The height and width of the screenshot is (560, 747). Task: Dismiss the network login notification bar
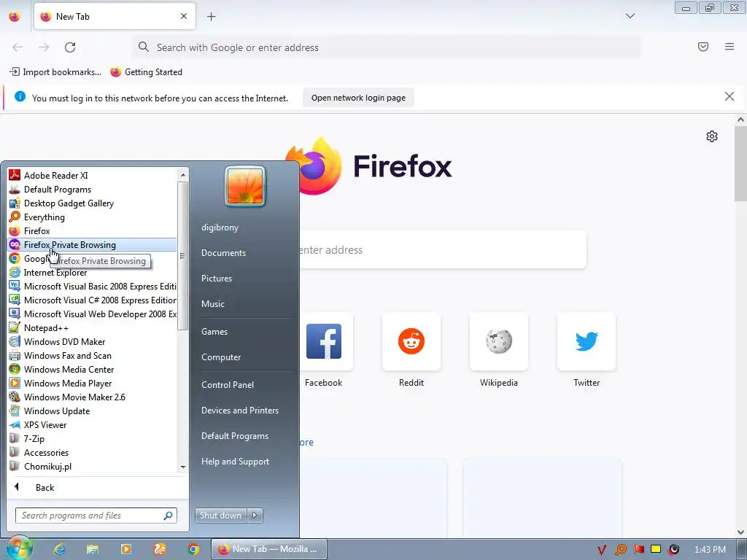pos(729,97)
